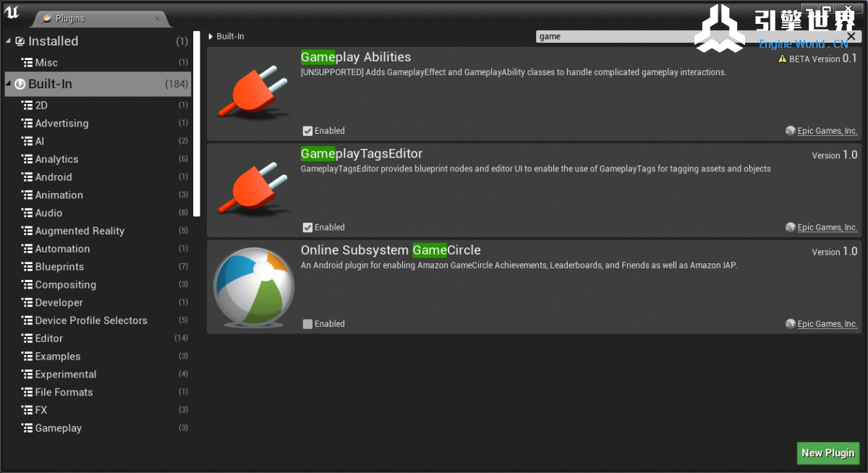Open Epic Games link for Gameplay Abilities
868x473 pixels.
click(827, 131)
